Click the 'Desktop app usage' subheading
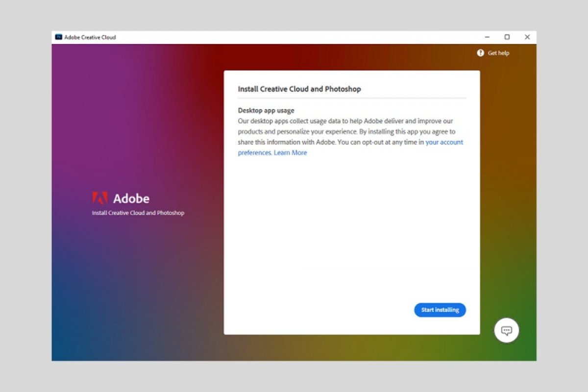Image resolution: width=588 pixels, height=392 pixels. coord(266,110)
